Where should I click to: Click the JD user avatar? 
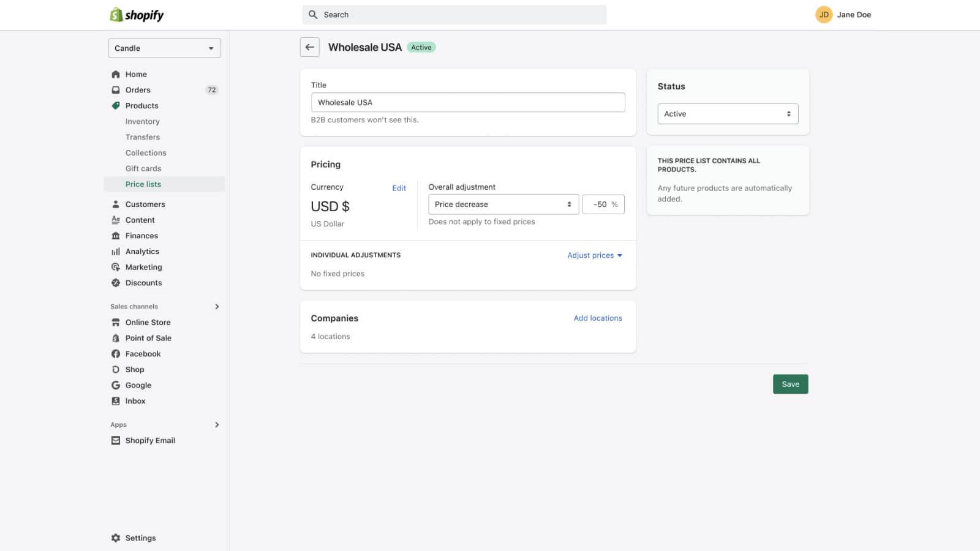[823, 15]
